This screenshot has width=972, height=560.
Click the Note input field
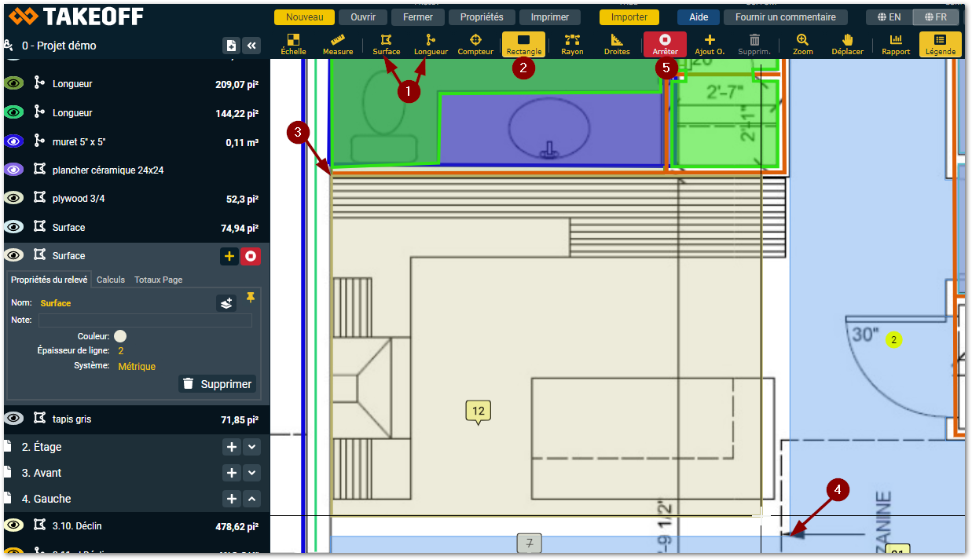point(145,320)
